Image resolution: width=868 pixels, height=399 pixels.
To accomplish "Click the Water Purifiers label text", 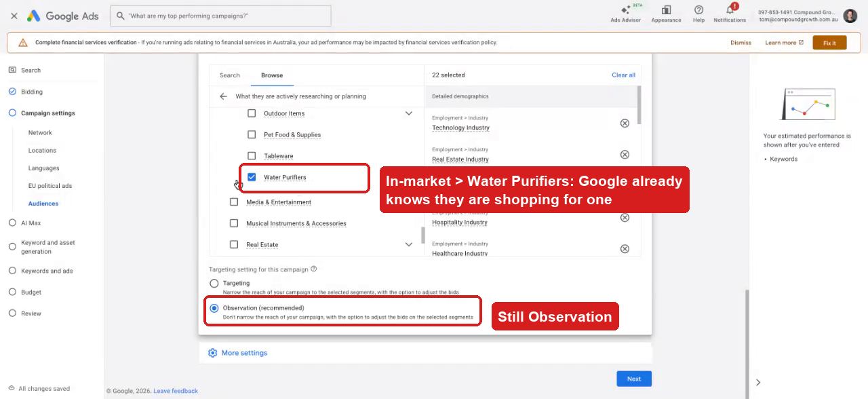I will [285, 177].
